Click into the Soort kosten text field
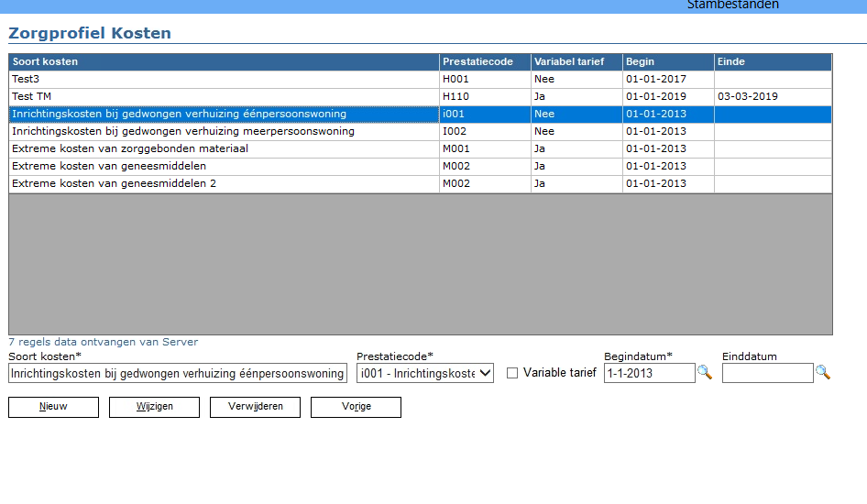This screenshot has height=504, width=867. coord(177,373)
